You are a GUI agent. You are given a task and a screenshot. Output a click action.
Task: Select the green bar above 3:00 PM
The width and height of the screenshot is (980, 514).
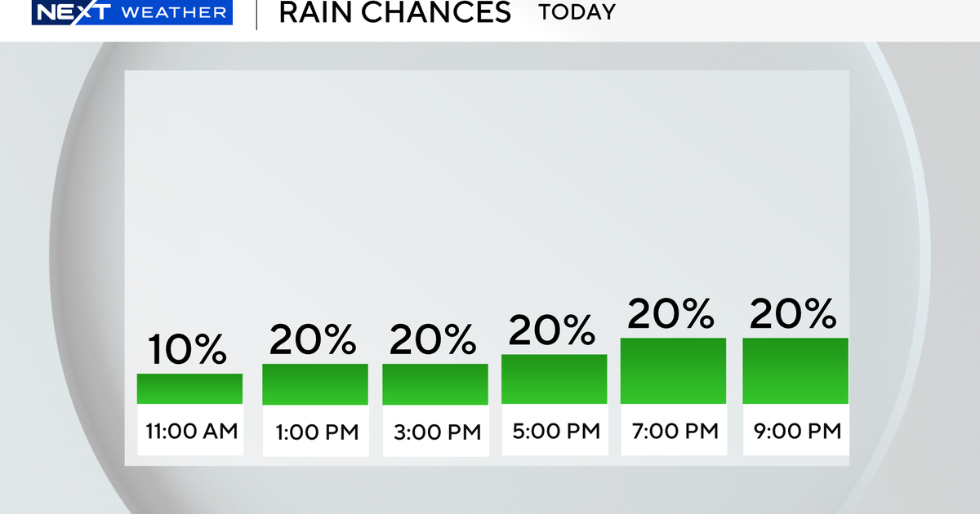tap(435, 384)
